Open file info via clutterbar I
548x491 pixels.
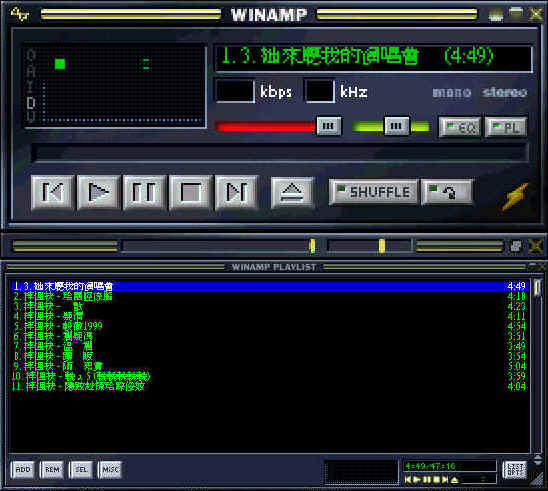pyautogui.click(x=31, y=86)
